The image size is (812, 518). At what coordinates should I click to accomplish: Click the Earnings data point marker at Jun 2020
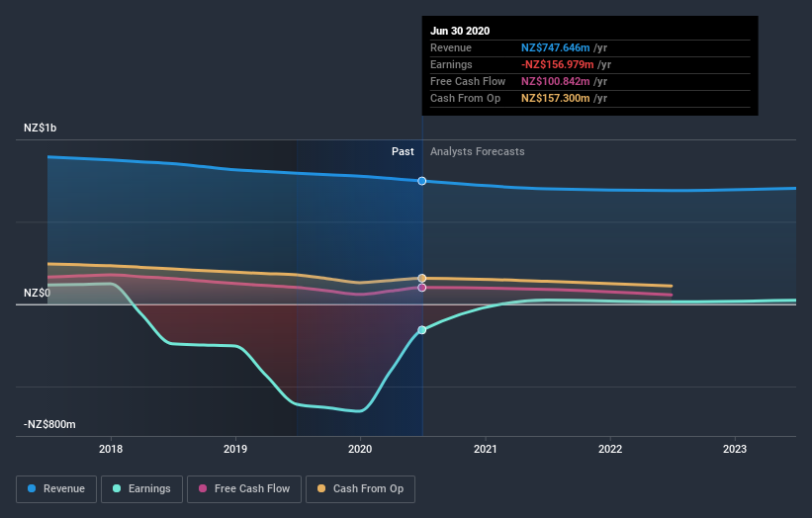[x=422, y=330]
